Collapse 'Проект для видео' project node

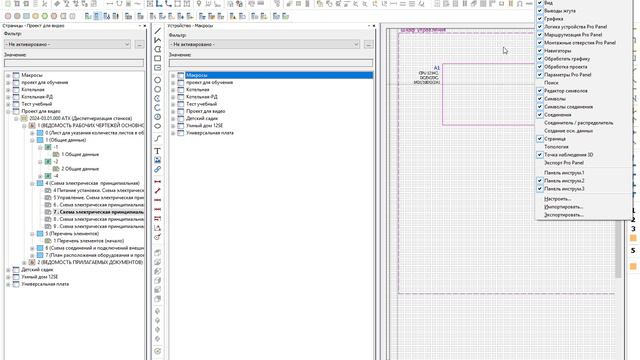pyautogui.click(x=8, y=111)
